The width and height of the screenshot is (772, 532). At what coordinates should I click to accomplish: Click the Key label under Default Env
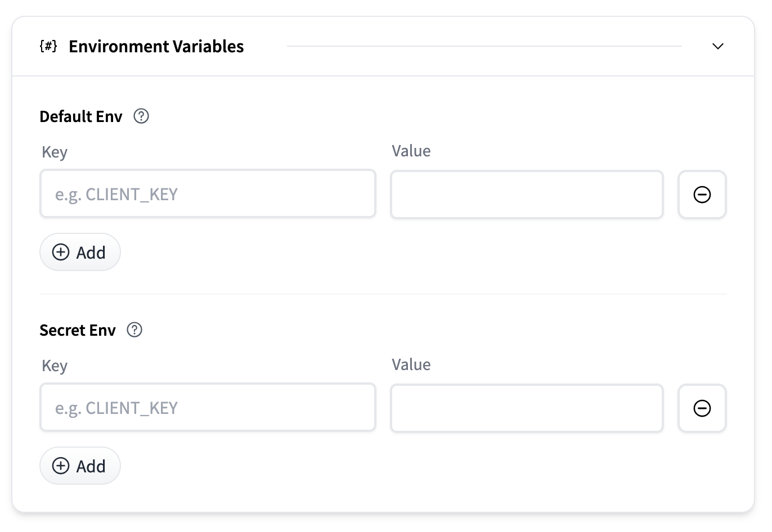[55, 152]
